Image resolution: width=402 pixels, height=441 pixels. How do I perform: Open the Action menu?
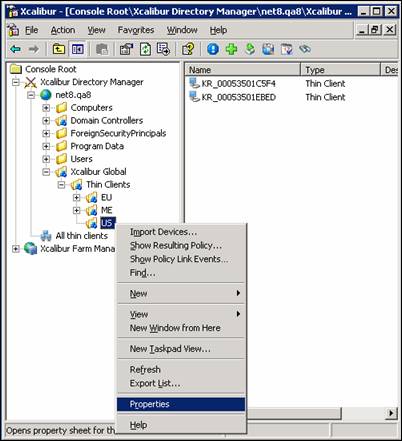63,30
